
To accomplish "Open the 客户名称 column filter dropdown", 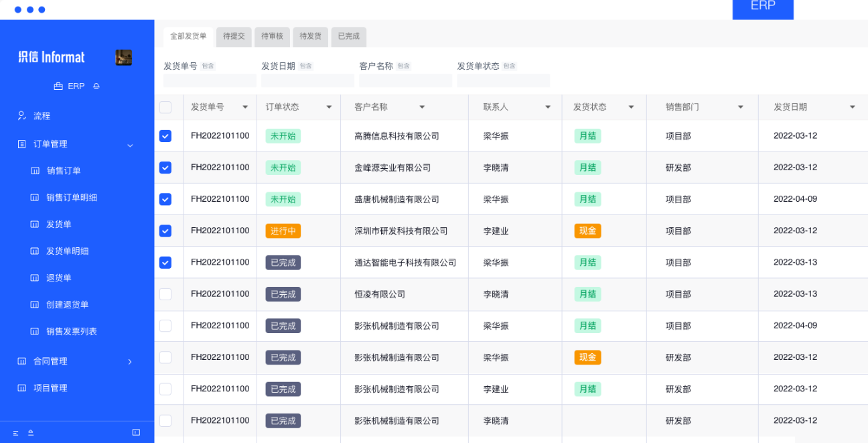I will 422,107.
